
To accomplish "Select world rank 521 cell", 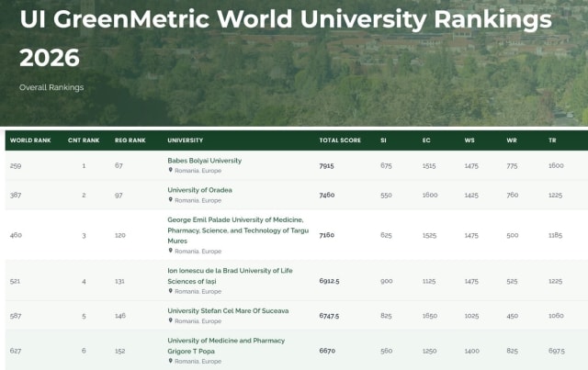I will pyautogui.click(x=15, y=281).
